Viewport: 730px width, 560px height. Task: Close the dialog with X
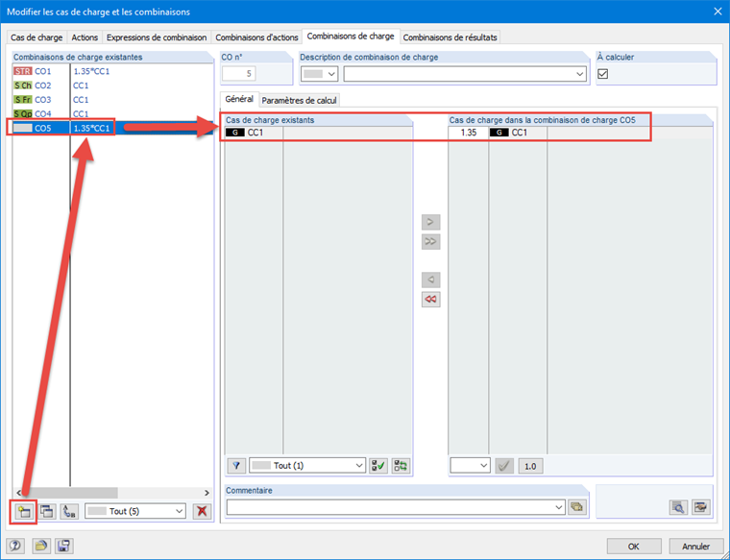pos(718,12)
